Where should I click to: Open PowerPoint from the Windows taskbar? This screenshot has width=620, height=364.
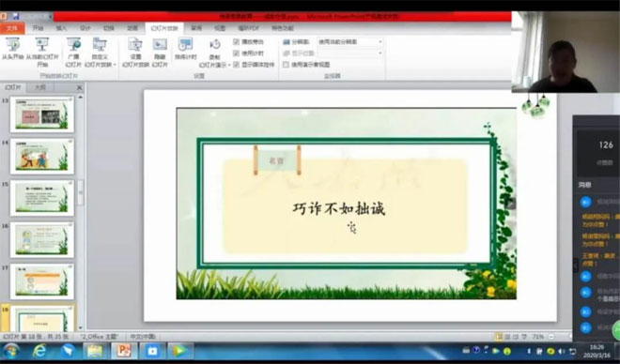[124, 350]
